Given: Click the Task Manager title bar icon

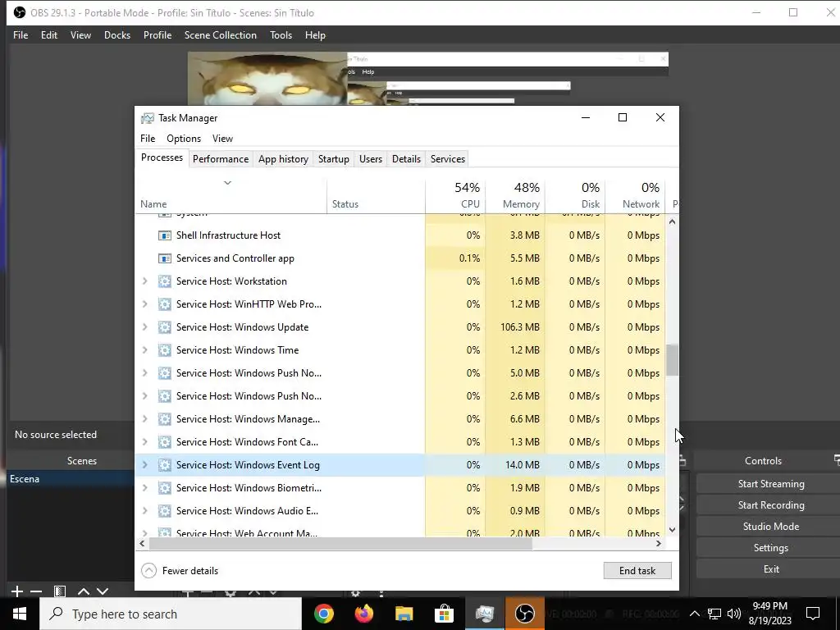Looking at the screenshot, I should pyautogui.click(x=148, y=118).
